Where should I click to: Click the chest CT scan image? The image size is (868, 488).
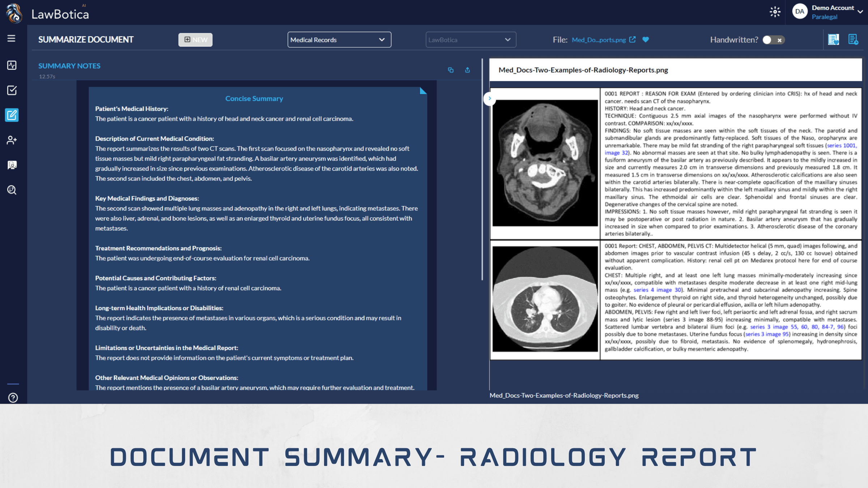(x=545, y=299)
